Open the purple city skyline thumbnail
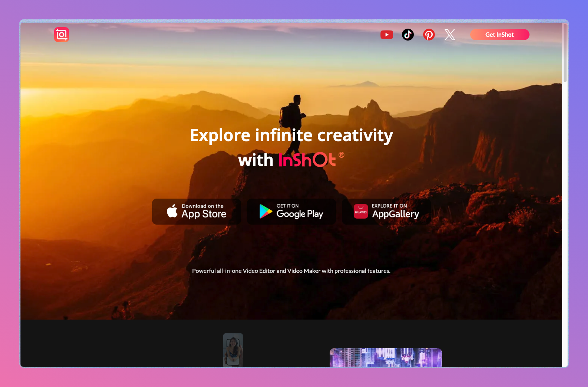The height and width of the screenshot is (387, 588). coord(385,357)
